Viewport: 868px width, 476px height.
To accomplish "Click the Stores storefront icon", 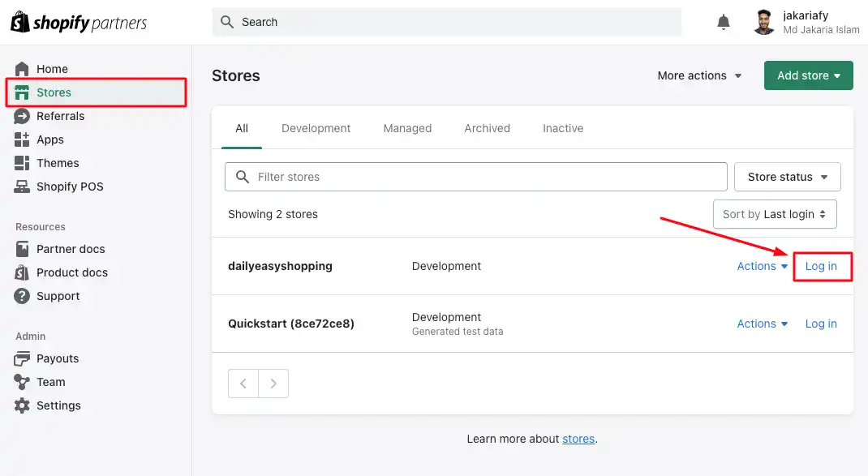I will (x=22, y=92).
